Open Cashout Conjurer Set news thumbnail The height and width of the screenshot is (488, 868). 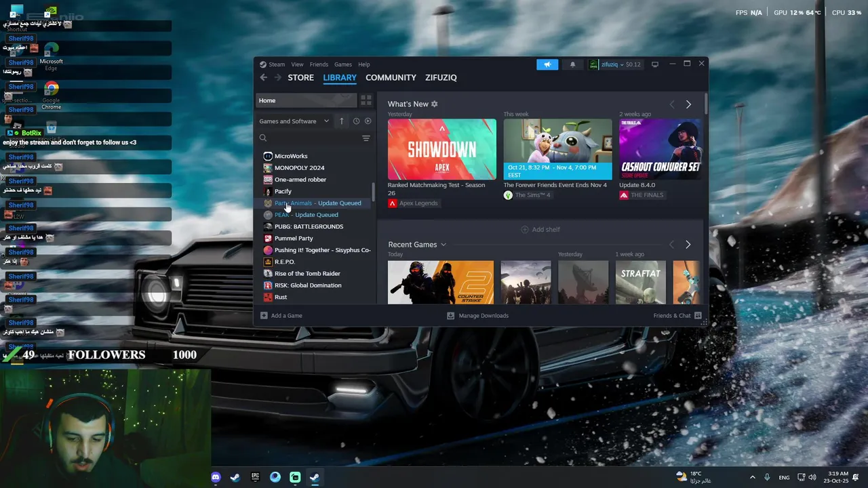pyautogui.click(x=660, y=149)
